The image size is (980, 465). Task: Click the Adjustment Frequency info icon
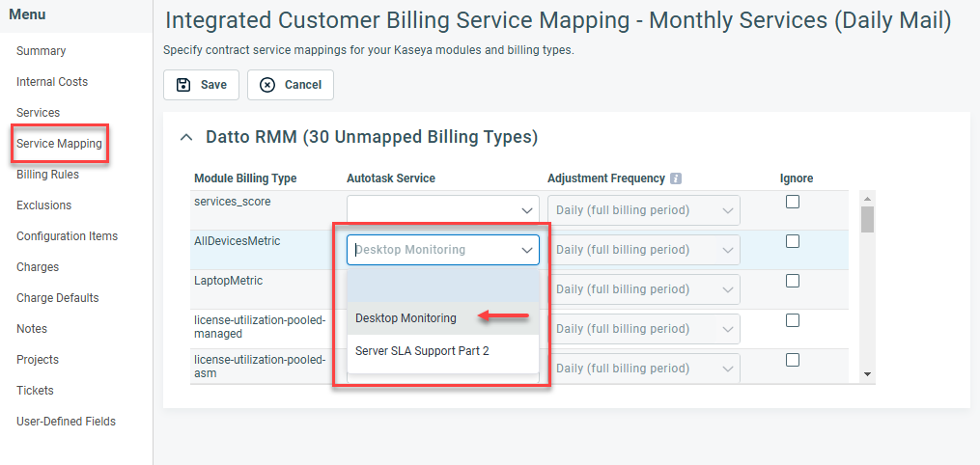[x=676, y=178]
